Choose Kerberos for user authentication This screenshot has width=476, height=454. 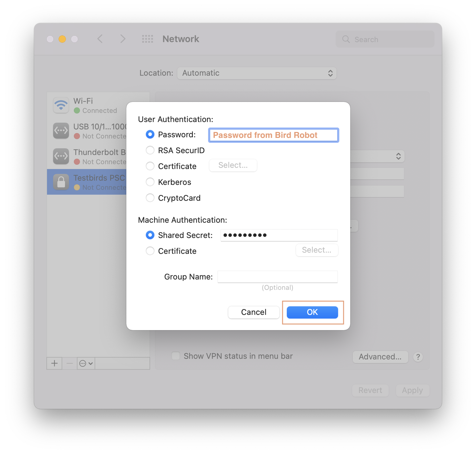[x=150, y=182]
